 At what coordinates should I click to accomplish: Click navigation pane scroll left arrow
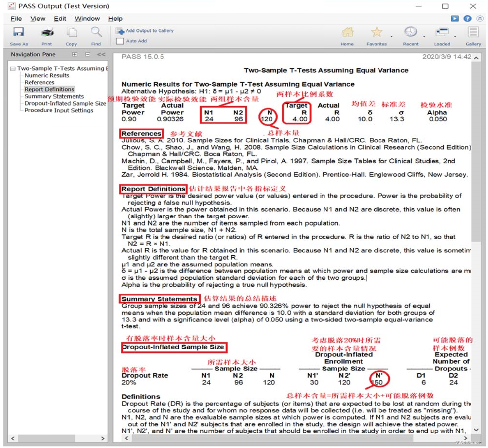tap(13, 438)
